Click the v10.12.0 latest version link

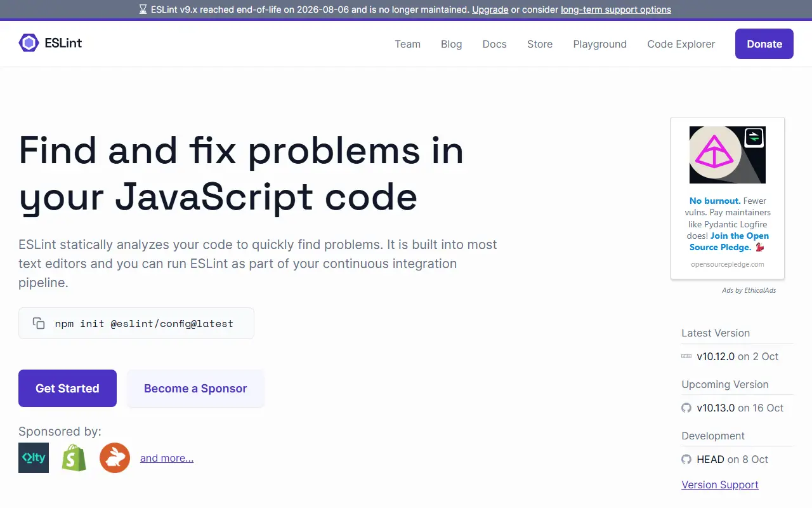click(716, 356)
